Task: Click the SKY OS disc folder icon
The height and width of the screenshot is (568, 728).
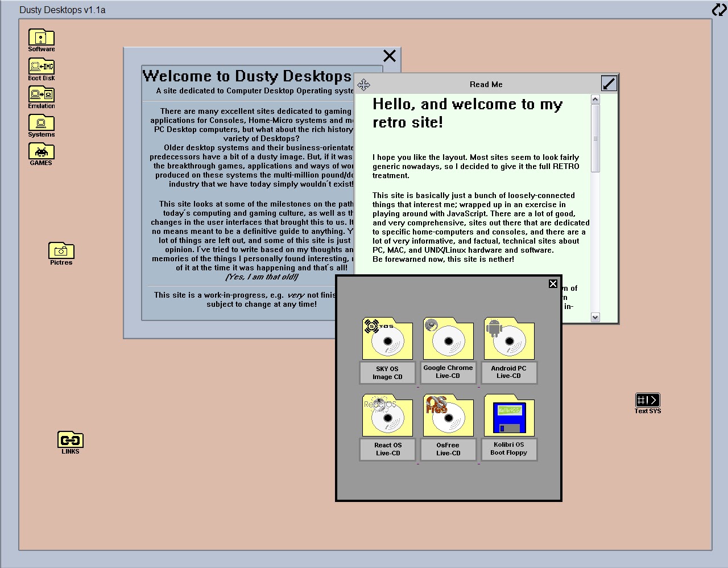Action: coord(387,339)
